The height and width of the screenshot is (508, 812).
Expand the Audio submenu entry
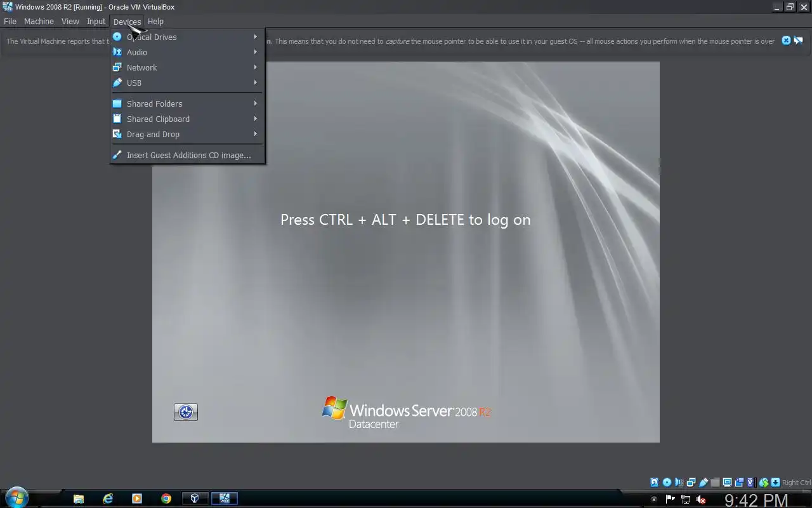pyautogui.click(x=187, y=52)
